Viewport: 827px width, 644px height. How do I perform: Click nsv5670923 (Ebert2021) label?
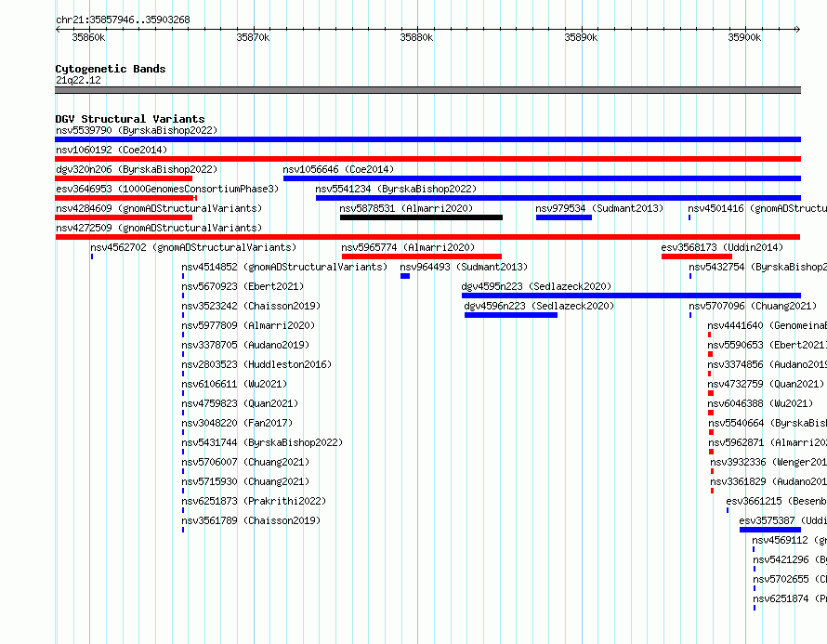pyautogui.click(x=243, y=286)
